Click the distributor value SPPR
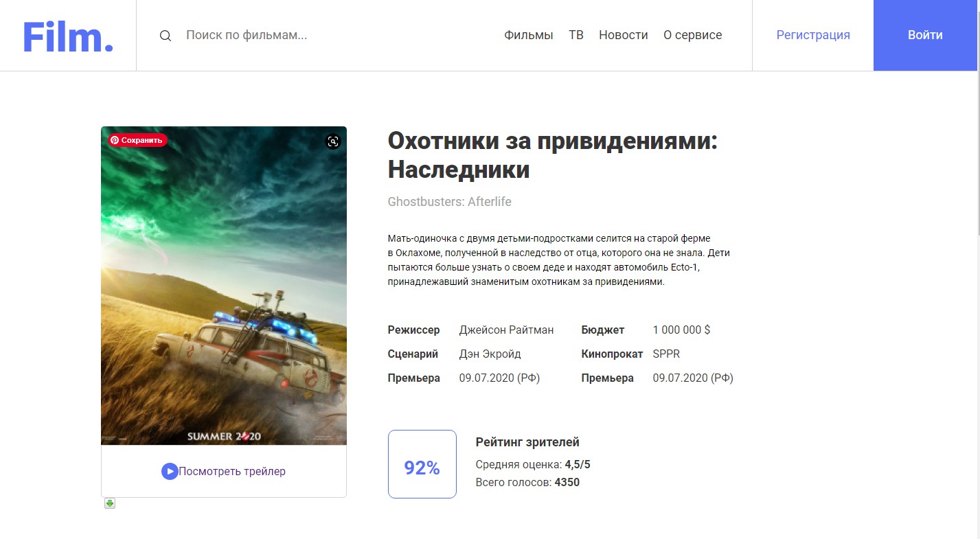The height and width of the screenshot is (539, 980). pyautogui.click(x=666, y=354)
